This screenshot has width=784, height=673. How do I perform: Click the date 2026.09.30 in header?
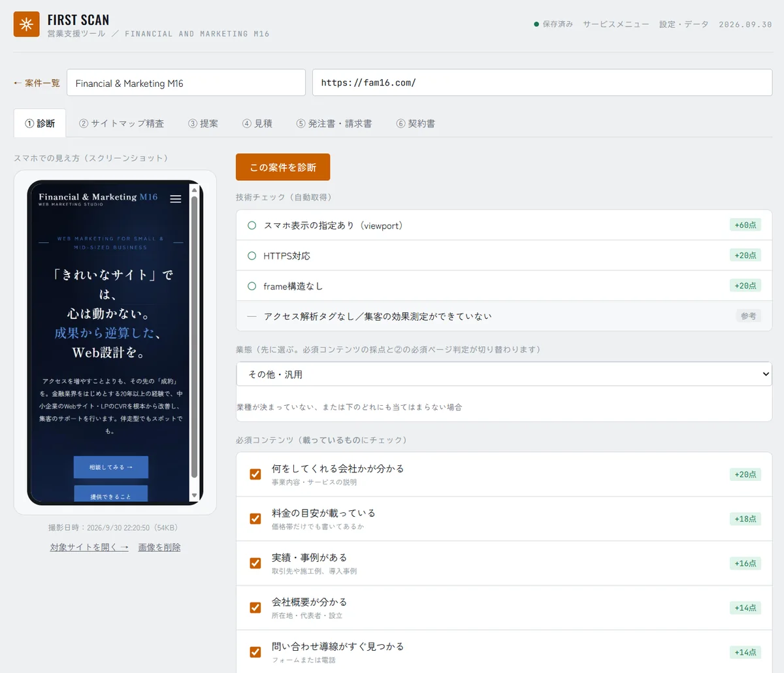[x=745, y=24]
